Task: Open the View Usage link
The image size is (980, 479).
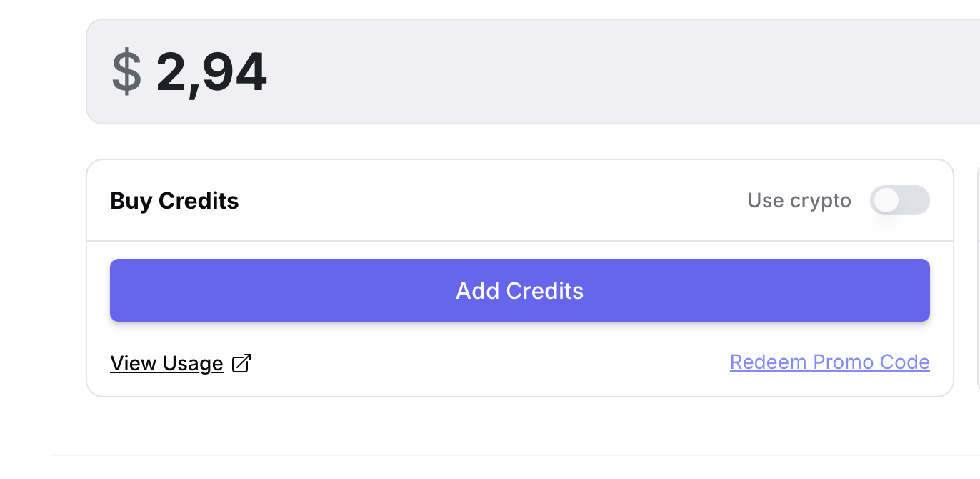Action: coord(166,364)
